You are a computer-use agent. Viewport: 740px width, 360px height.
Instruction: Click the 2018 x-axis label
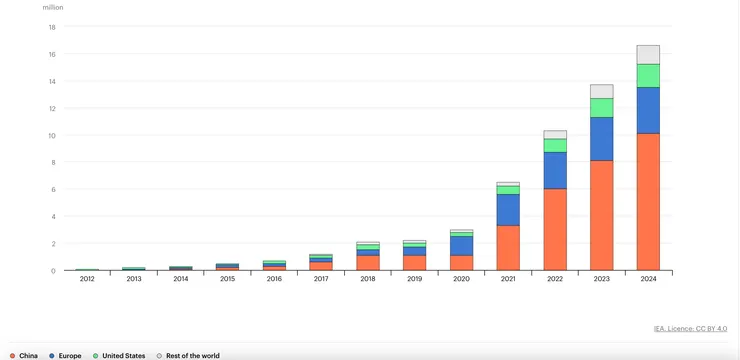click(x=368, y=279)
